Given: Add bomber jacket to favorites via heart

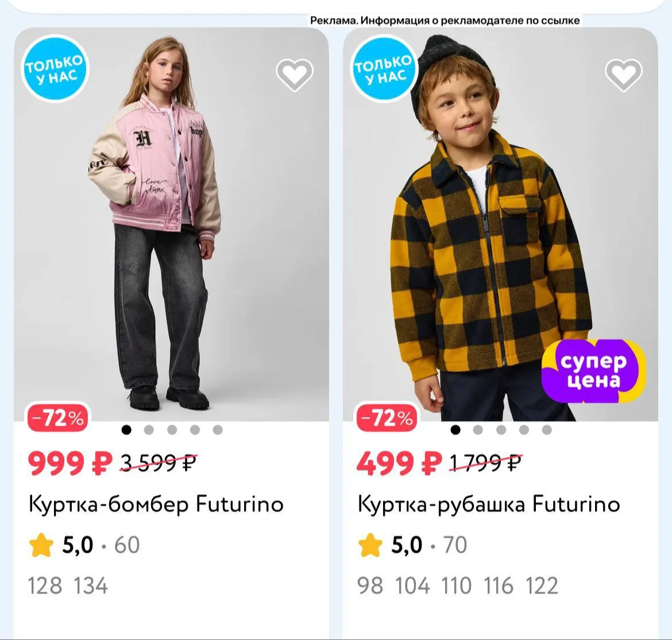Looking at the screenshot, I should (295, 75).
